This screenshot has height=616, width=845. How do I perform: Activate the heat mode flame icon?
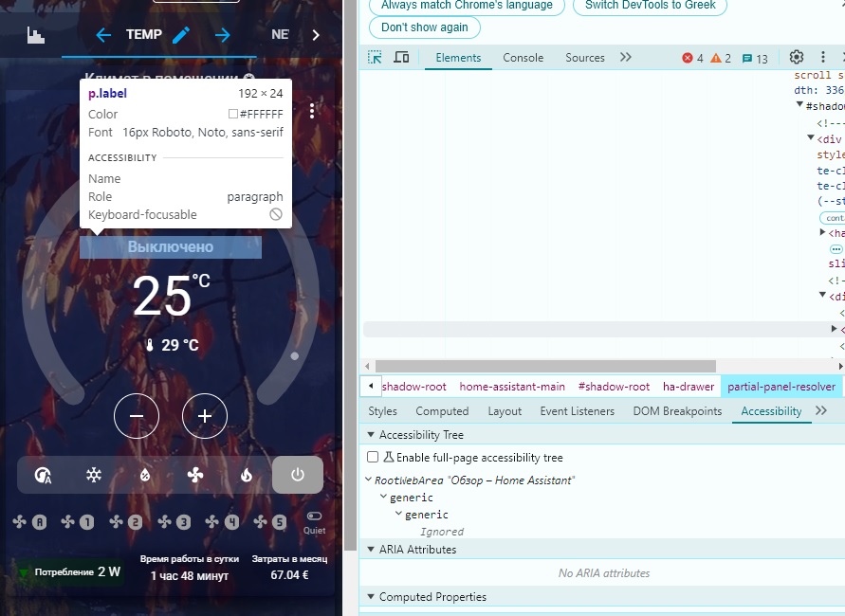point(246,475)
